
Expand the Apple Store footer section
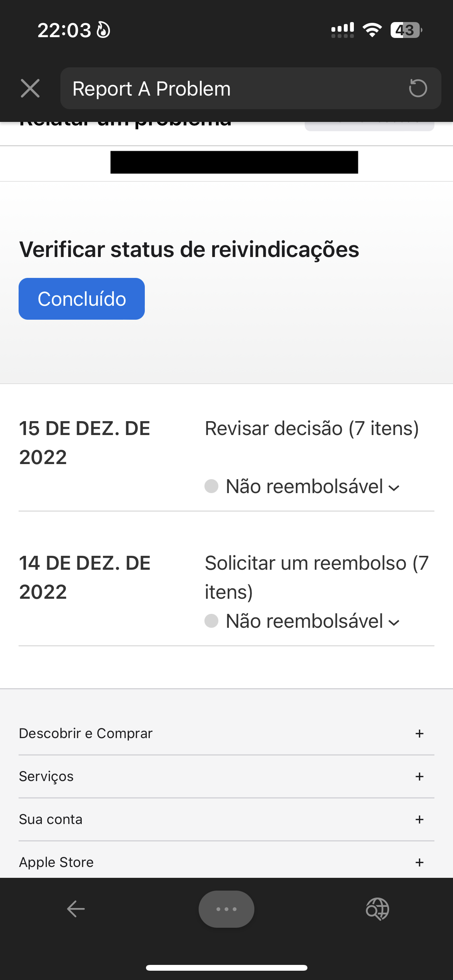click(419, 862)
